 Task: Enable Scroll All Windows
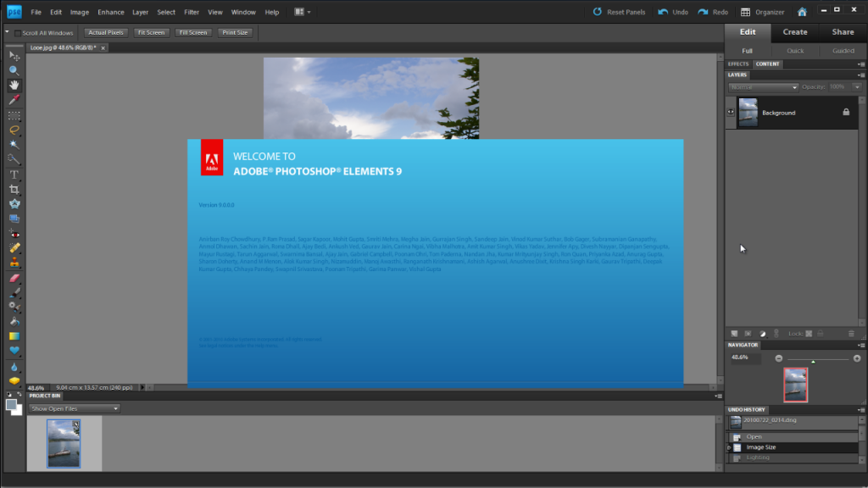click(18, 31)
